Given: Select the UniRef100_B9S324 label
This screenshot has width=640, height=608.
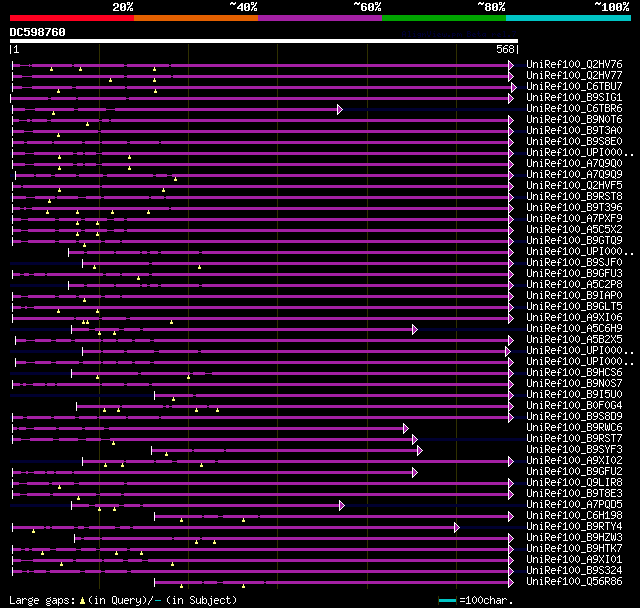Looking at the screenshot, I should click(574, 571).
